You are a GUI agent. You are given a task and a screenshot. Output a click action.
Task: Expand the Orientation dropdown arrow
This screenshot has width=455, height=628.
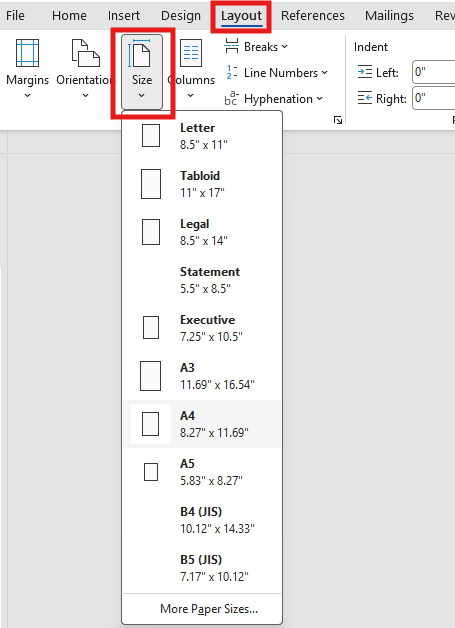pos(85,95)
